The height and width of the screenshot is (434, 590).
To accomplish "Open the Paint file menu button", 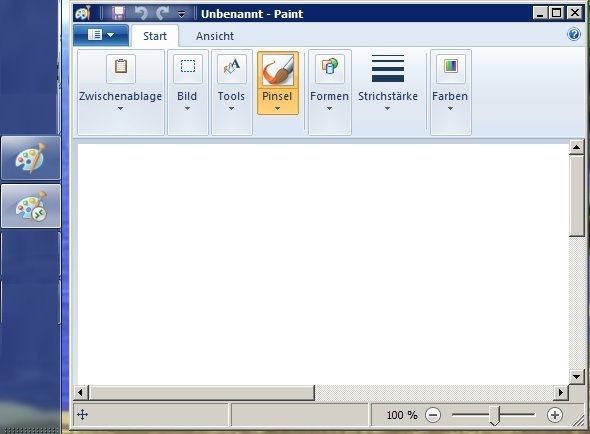I will (101, 35).
